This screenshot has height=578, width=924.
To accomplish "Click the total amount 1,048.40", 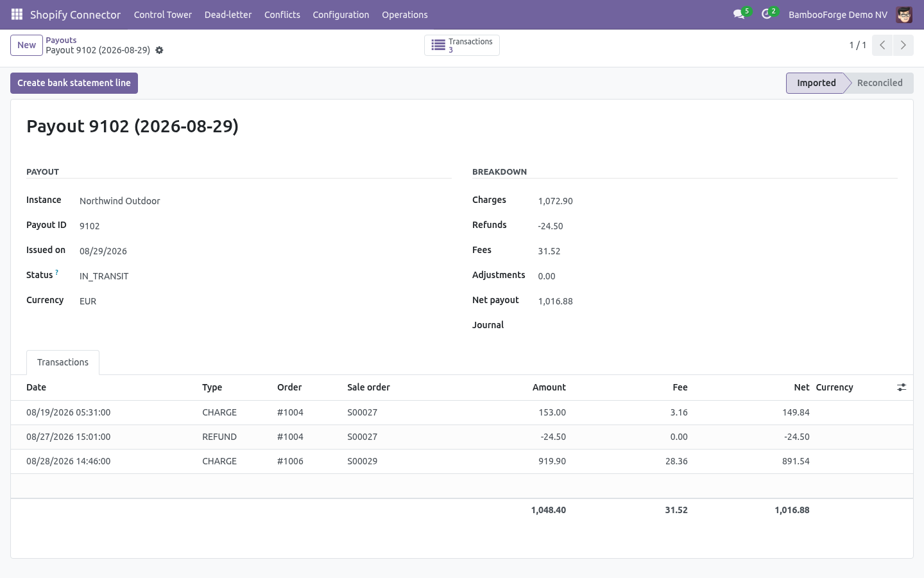I will [549, 510].
